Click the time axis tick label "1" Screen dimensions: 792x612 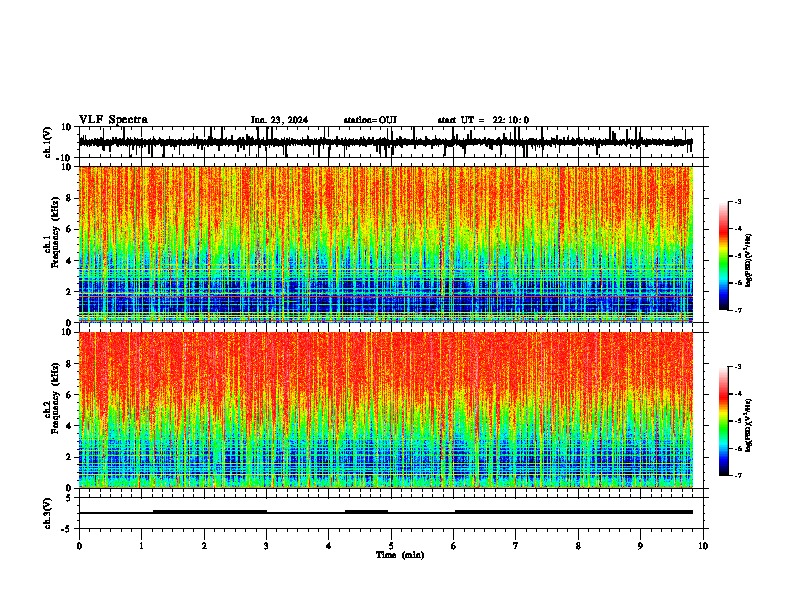pyautogui.click(x=141, y=546)
